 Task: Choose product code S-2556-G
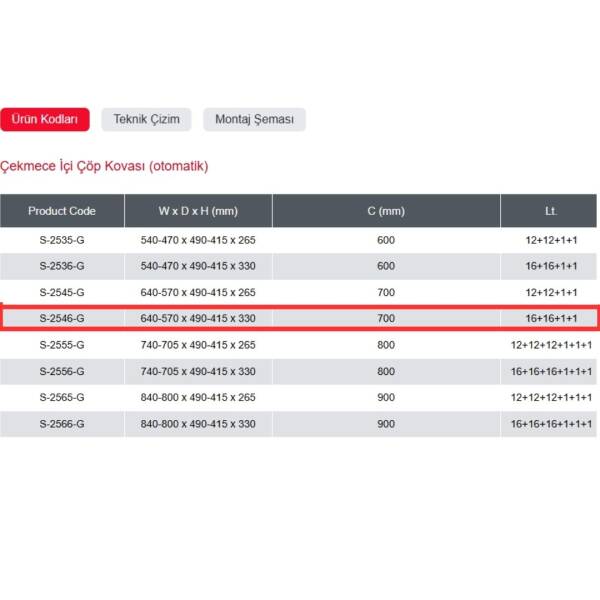click(x=62, y=371)
